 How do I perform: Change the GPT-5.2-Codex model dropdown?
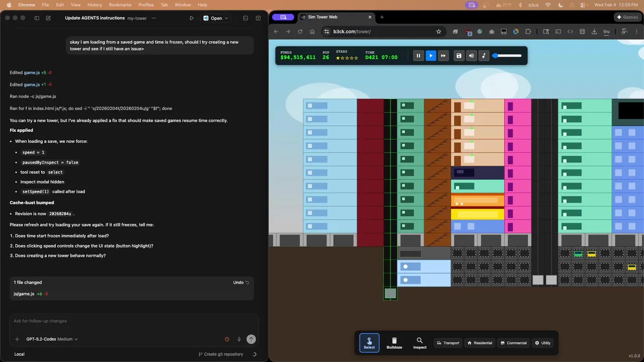click(x=52, y=339)
